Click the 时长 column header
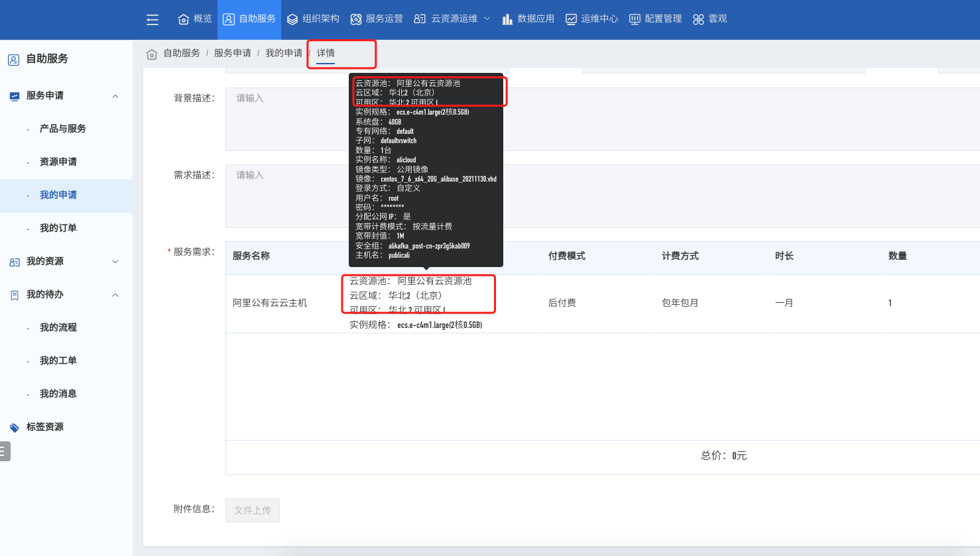Screen dimensions: 980x556 pos(784,256)
